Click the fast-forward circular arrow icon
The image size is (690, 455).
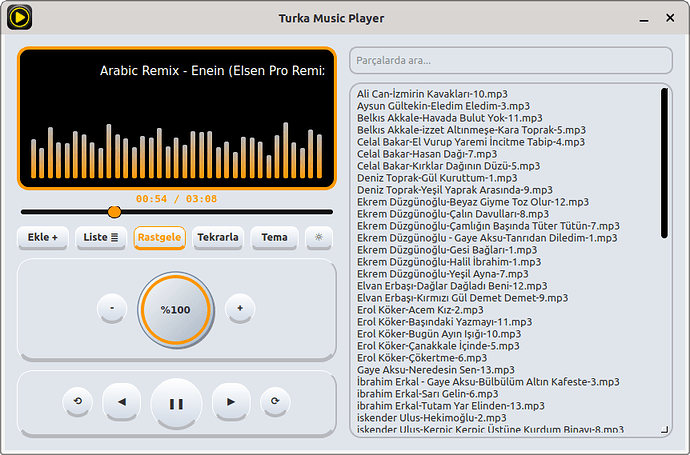pyautogui.click(x=274, y=402)
